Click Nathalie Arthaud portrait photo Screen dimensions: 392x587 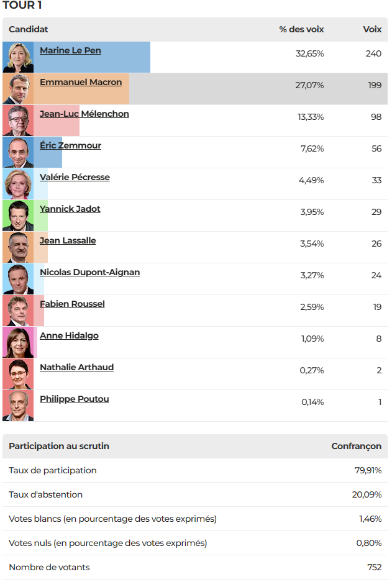click(x=18, y=375)
